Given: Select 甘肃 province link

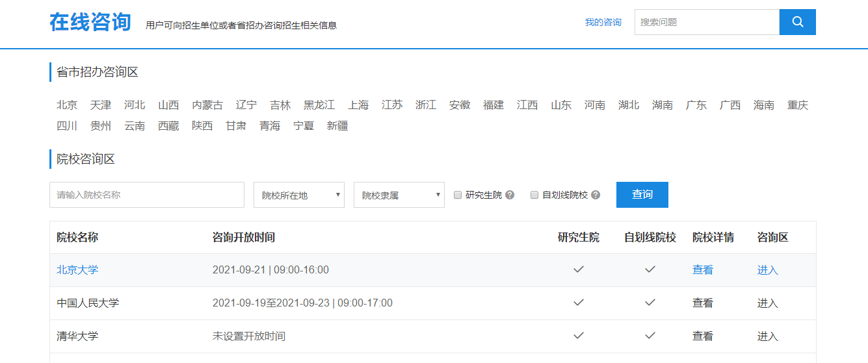Looking at the screenshot, I should 236,126.
